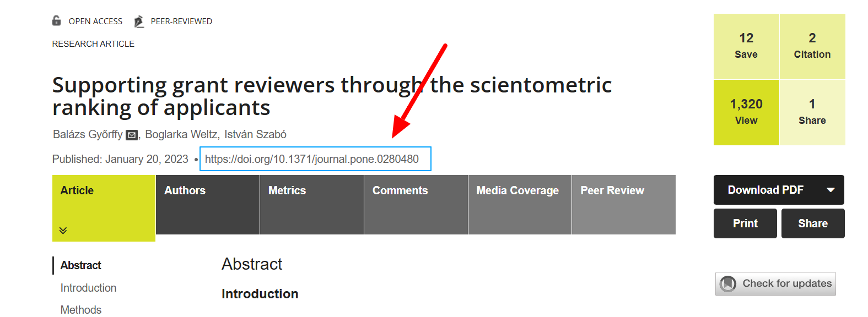Click the Check for updates bookmark icon
868x317 pixels.
click(728, 284)
